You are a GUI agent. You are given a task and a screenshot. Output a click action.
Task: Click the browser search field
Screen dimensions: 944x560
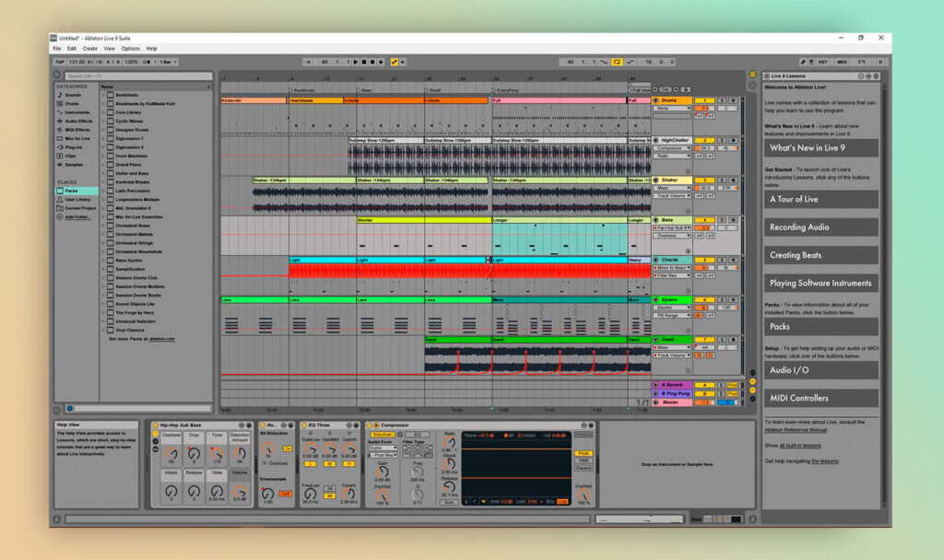[x=138, y=76]
